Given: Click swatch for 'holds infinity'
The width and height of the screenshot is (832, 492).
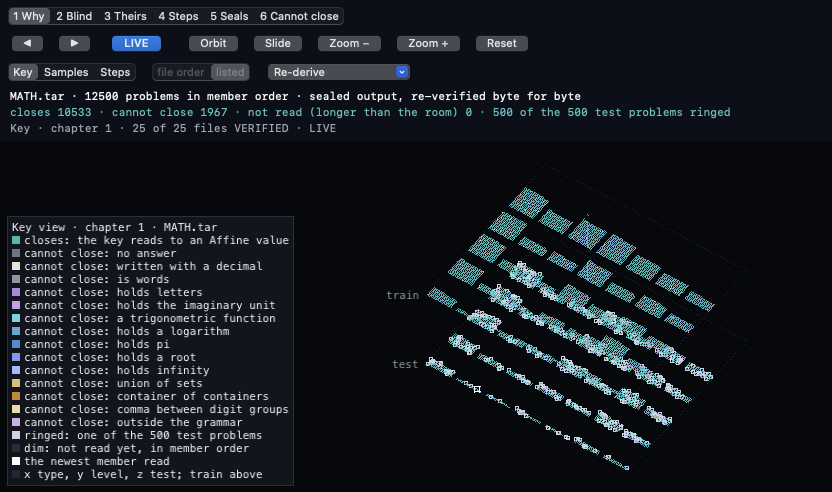Looking at the screenshot, I should pos(16,370).
